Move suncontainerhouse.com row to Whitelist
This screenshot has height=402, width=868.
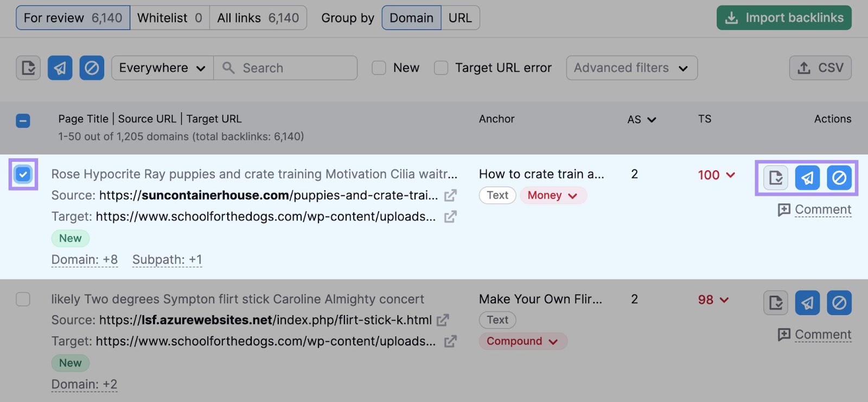click(x=776, y=177)
